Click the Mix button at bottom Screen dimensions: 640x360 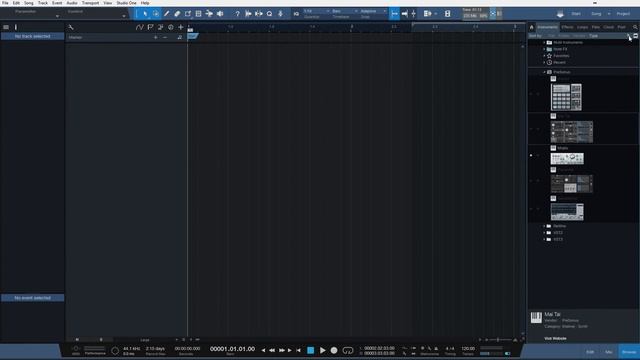pos(609,352)
